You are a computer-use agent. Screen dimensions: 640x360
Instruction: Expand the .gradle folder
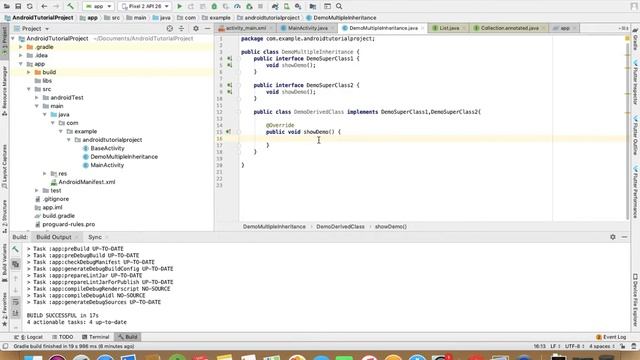click(20, 47)
